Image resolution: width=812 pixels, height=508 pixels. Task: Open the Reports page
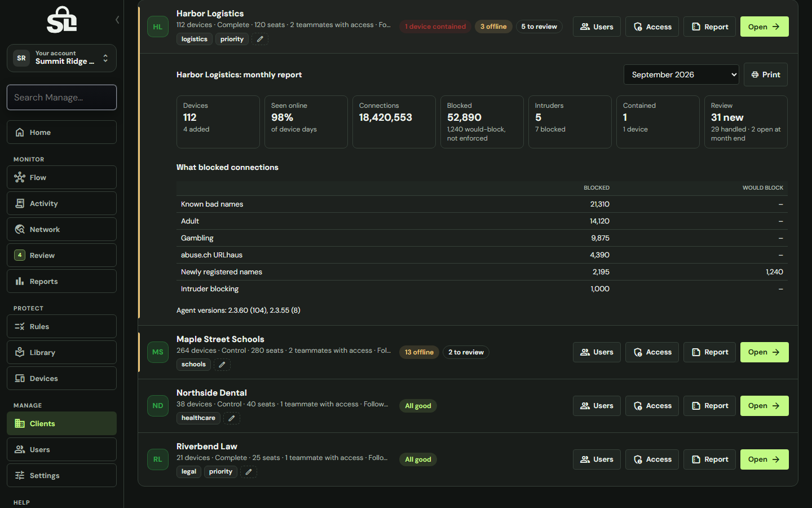coord(61,281)
